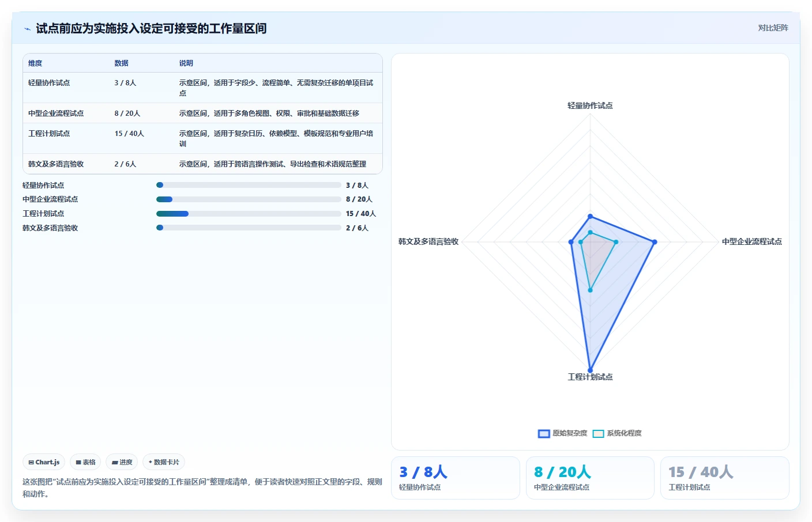Select the 韩文及多语言验收 table row label
Image resolution: width=812 pixels, height=522 pixels.
[x=56, y=164]
